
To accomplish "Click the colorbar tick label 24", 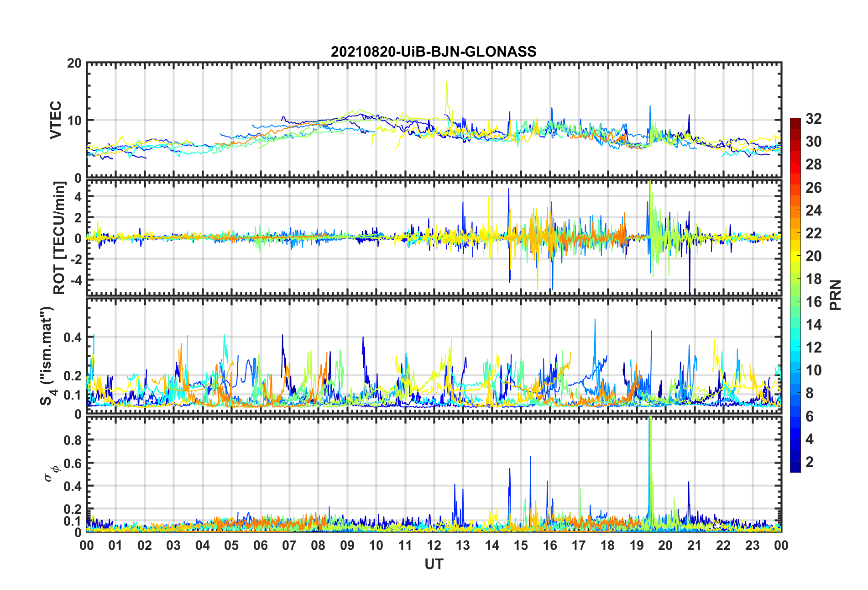I will click(814, 210).
